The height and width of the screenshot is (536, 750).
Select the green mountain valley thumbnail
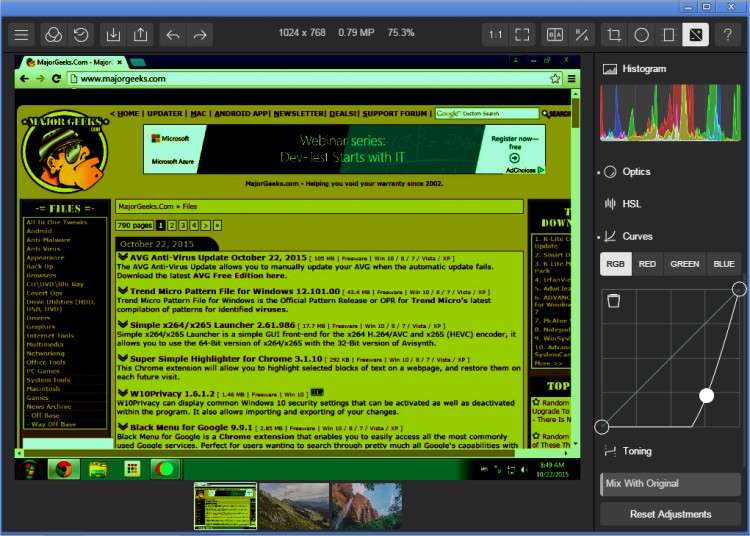tap(294, 506)
